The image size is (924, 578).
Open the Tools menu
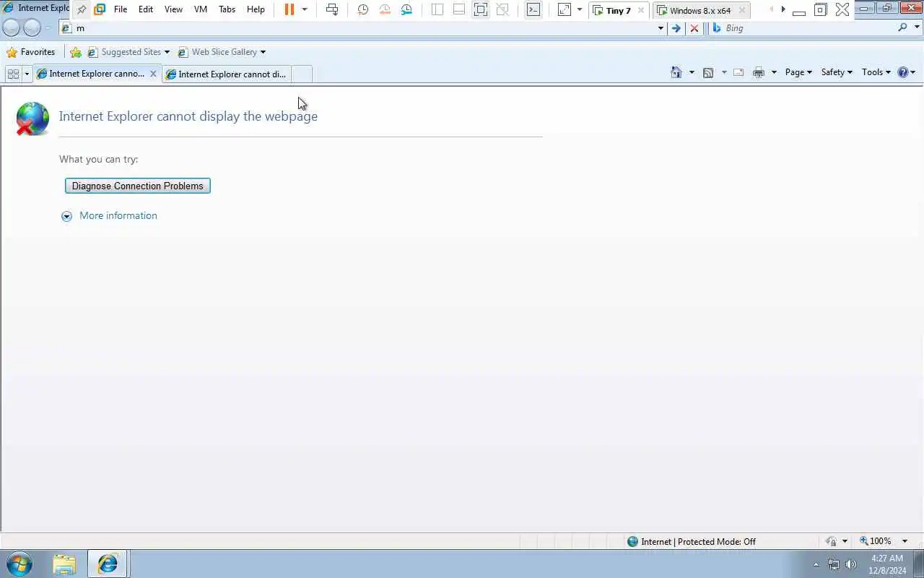(x=876, y=72)
